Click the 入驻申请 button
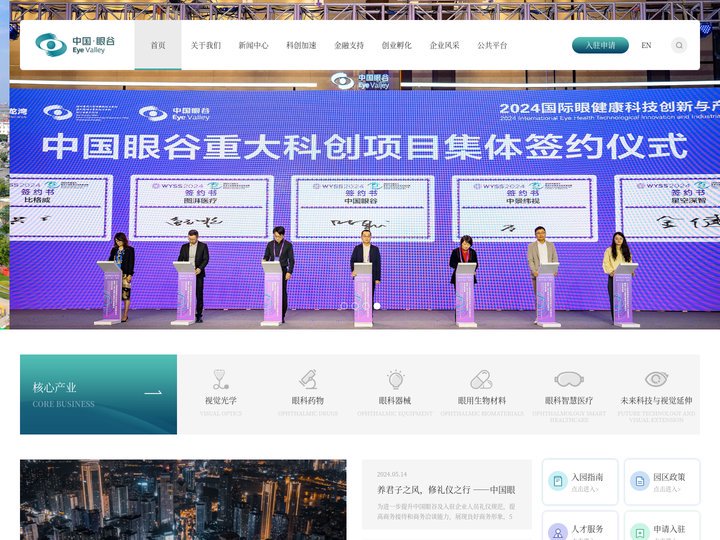The image size is (720, 540). pyautogui.click(x=600, y=45)
